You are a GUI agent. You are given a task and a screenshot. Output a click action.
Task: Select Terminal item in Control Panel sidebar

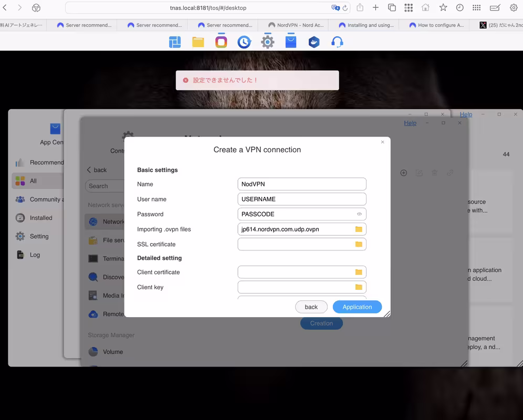point(104,258)
